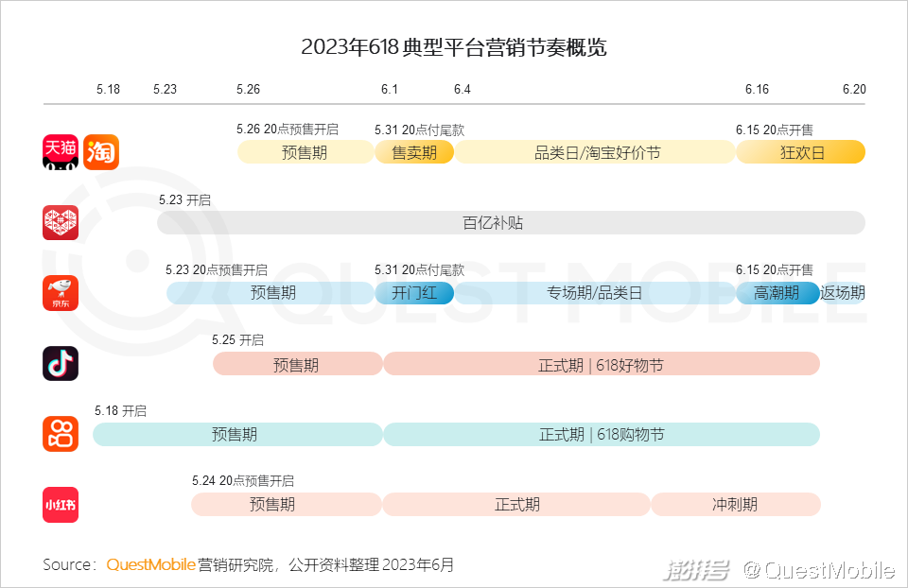908x588 pixels.
Task: Select the 6.20 date marker
Action: pos(854,89)
